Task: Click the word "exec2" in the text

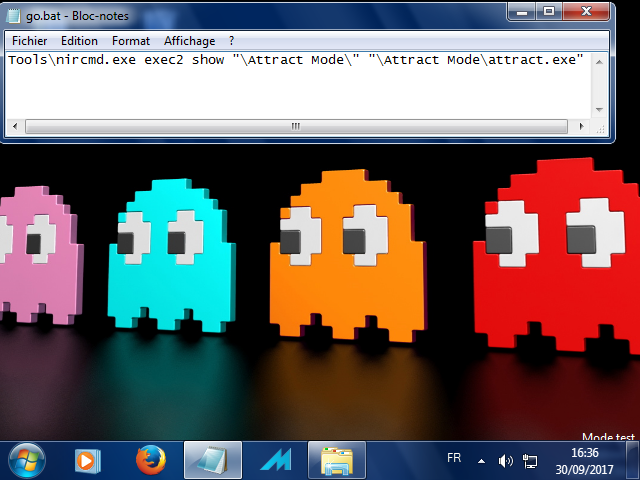Action: 164,60
